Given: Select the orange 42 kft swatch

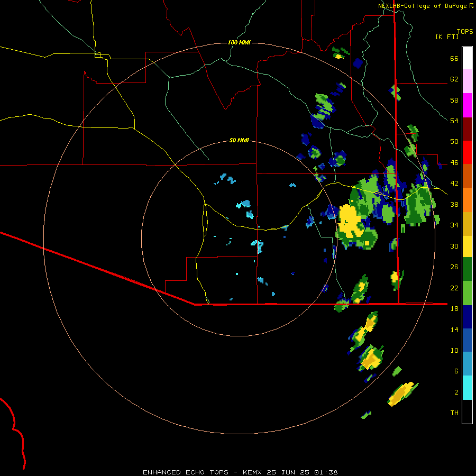Looking at the screenshot, I should point(467,200).
